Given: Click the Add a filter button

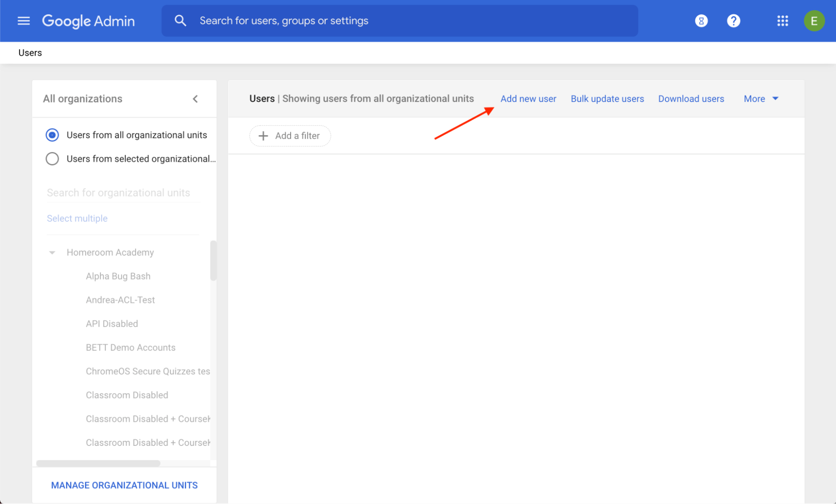Looking at the screenshot, I should click(290, 136).
